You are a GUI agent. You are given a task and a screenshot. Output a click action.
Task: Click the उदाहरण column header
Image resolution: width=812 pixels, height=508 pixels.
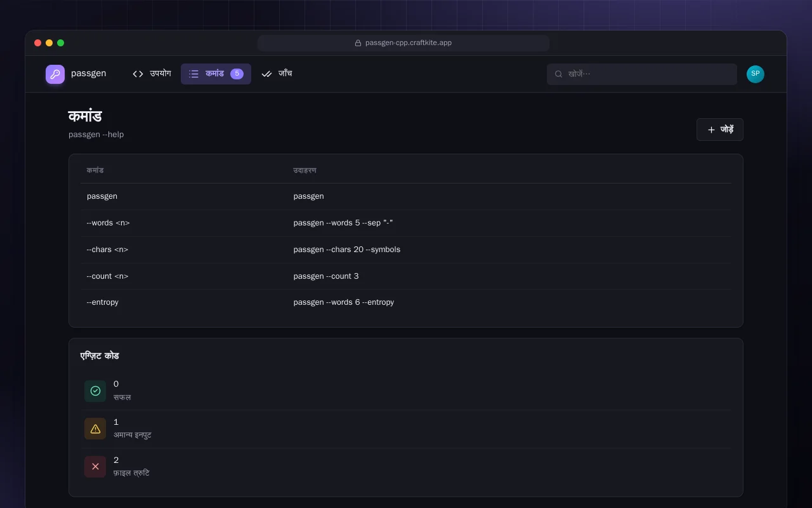(304, 170)
